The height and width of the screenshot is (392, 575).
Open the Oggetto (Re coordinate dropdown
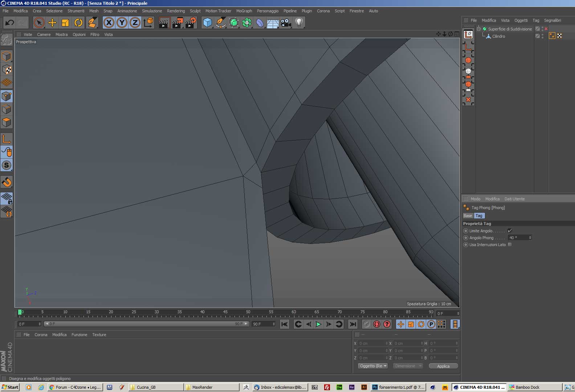coord(373,366)
